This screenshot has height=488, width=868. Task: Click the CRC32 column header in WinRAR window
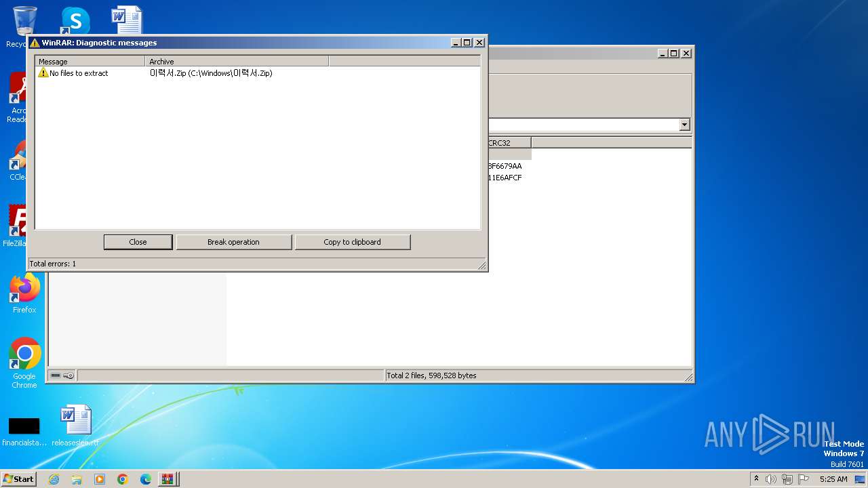tap(509, 143)
